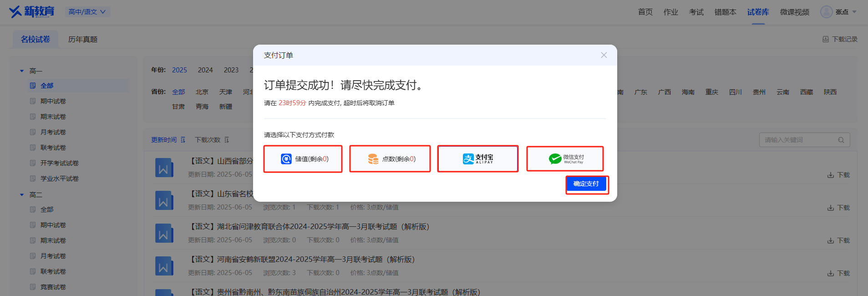This screenshot has width=868, height=296.
Task: Select 月考试卷 under 高一
Action: pyautogui.click(x=53, y=132)
